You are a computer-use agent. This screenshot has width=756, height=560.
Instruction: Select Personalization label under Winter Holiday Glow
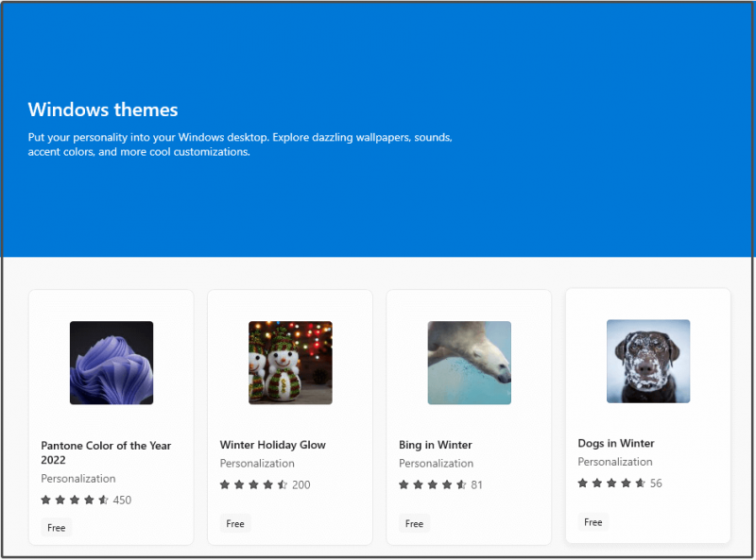(257, 464)
